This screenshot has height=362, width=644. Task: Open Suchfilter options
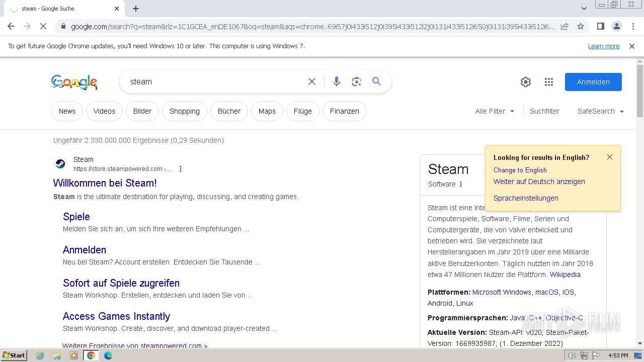[x=544, y=111]
